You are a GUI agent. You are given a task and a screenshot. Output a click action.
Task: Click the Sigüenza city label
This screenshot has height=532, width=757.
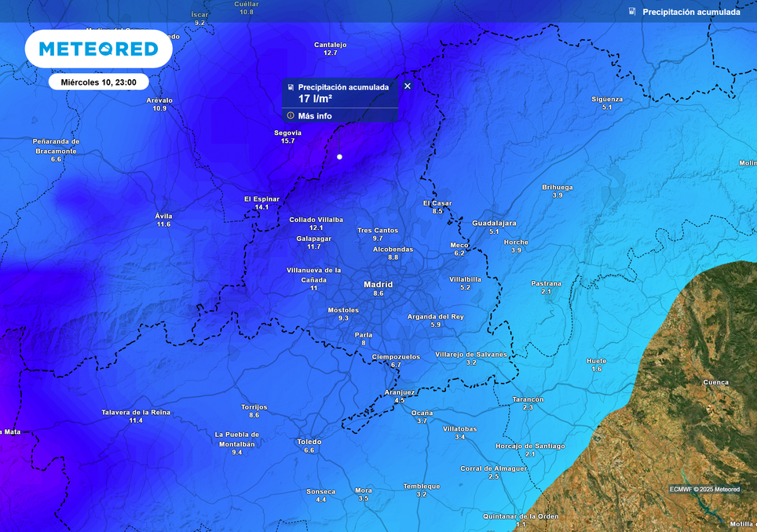point(607,99)
